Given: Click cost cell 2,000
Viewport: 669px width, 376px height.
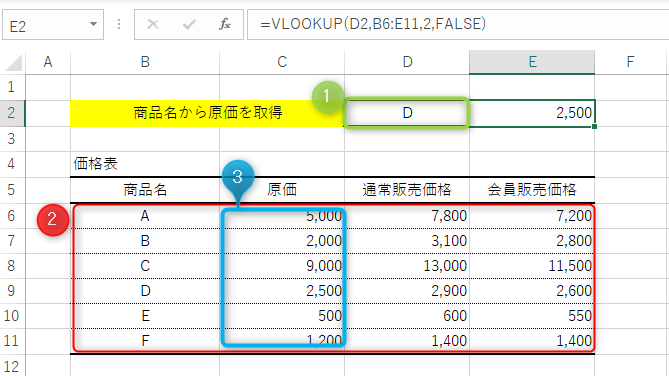Looking at the screenshot, I should [x=282, y=241].
